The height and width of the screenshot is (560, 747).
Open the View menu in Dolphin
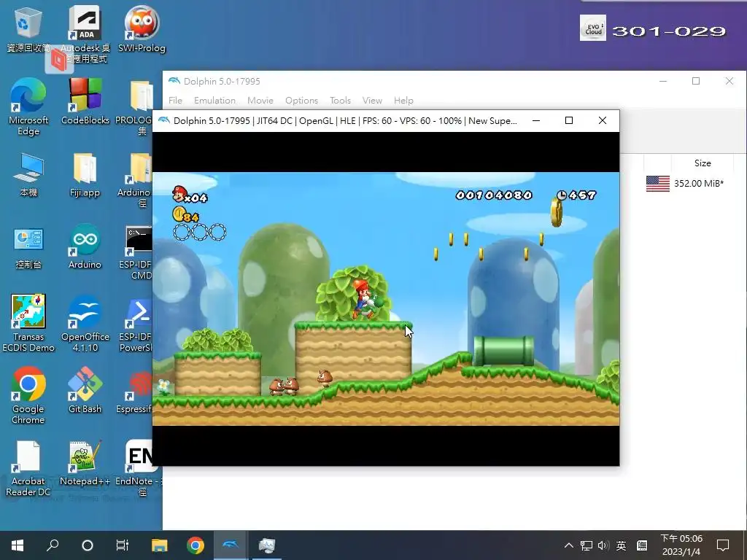click(x=372, y=101)
